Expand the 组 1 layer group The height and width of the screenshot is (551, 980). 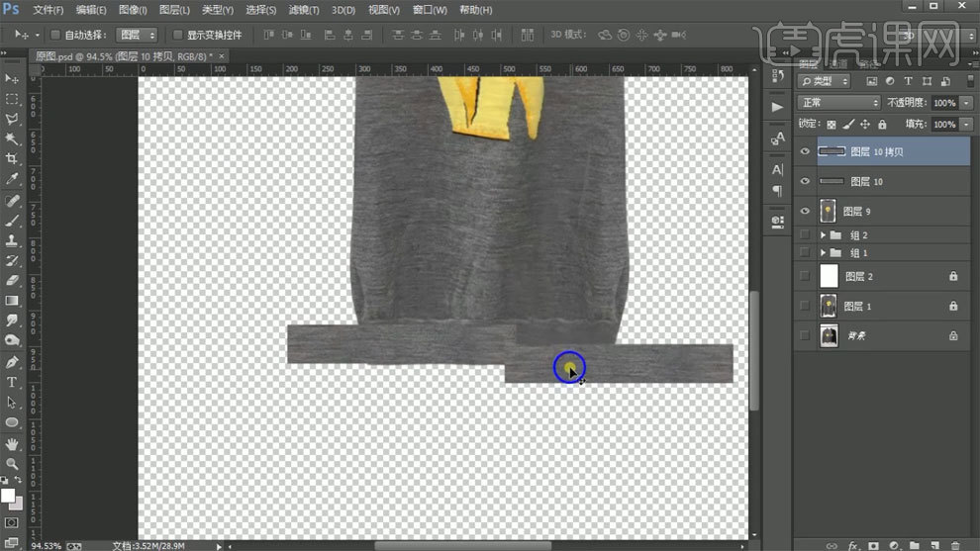pyautogui.click(x=823, y=252)
